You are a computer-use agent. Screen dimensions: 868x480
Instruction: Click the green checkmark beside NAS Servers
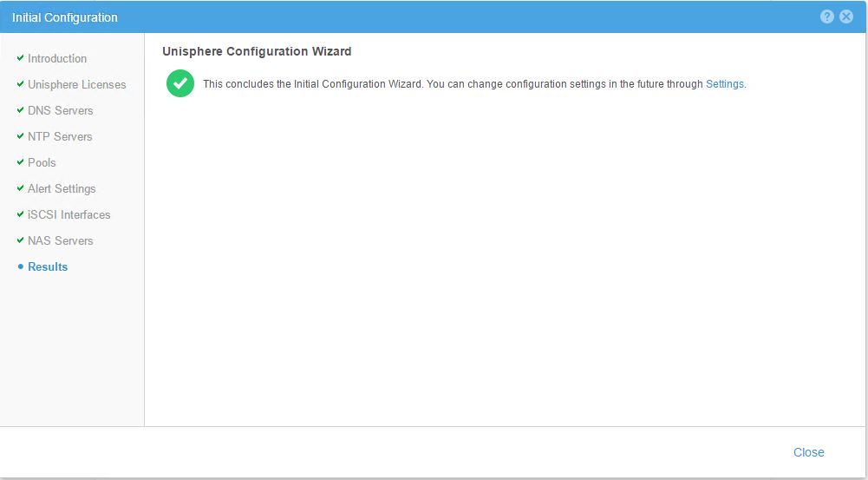click(20, 240)
